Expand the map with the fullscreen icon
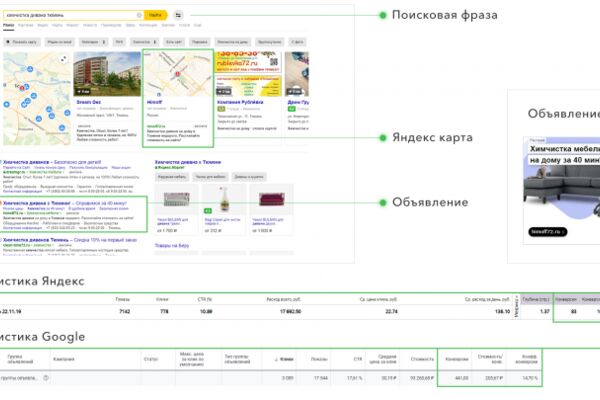 tap(64, 59)
